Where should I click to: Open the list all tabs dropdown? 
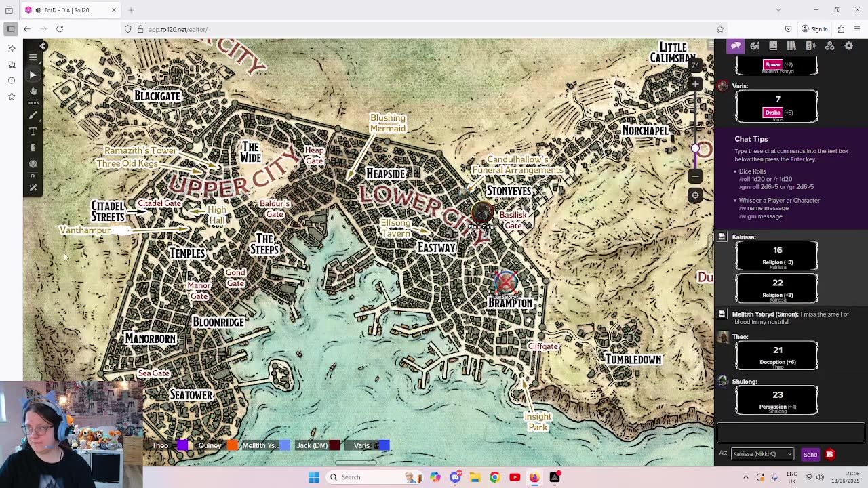pyautogui.click(x=778, y=10)
